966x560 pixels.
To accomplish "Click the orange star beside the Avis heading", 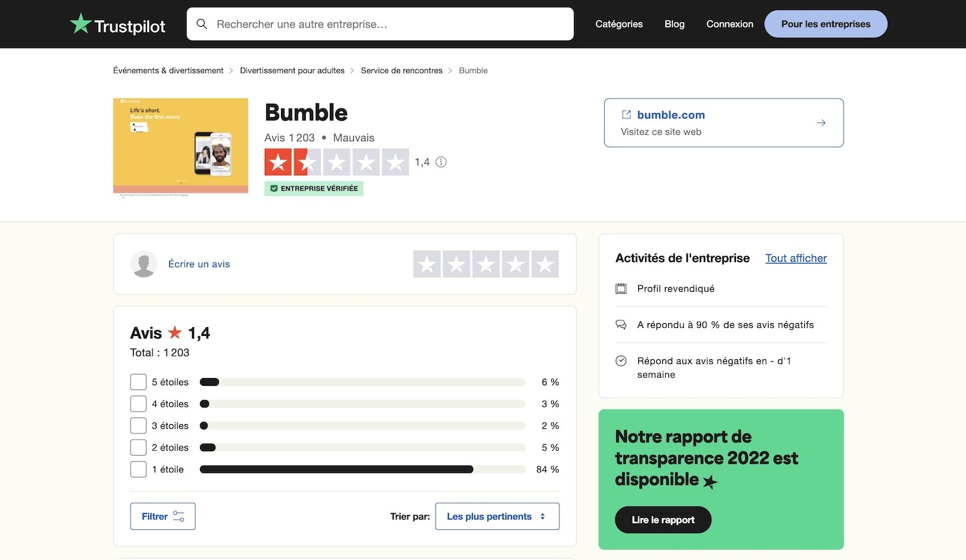I will (x=175, y=331).
